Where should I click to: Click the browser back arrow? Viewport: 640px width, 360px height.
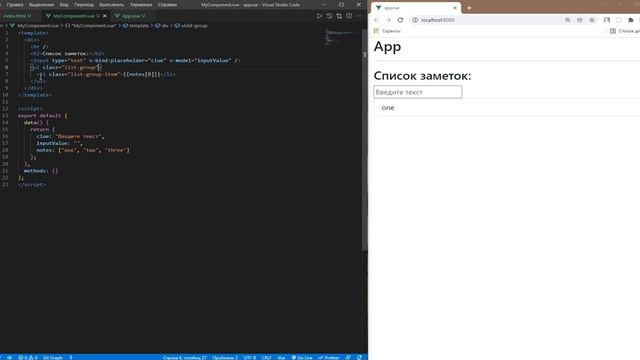(x=376, y=20)
